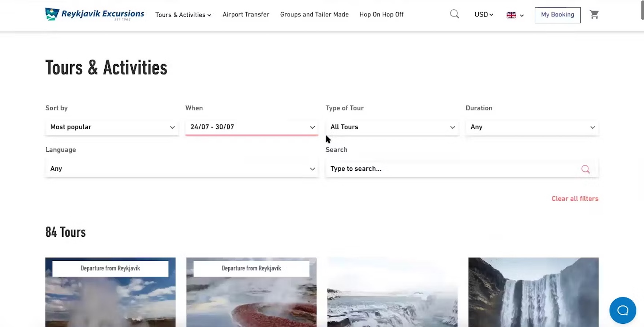
Task: Click the Type to search input field
Action: tap(450, 169)
